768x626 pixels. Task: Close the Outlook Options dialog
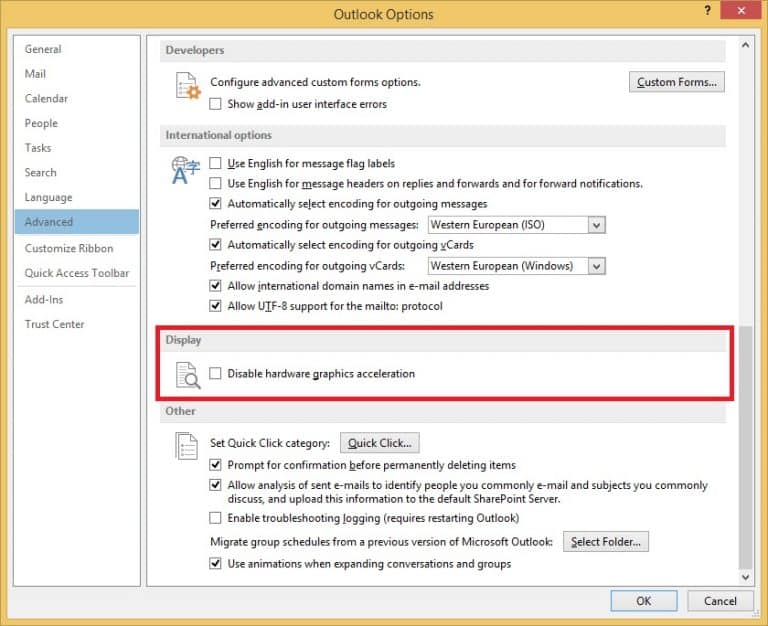click(741, 10)
